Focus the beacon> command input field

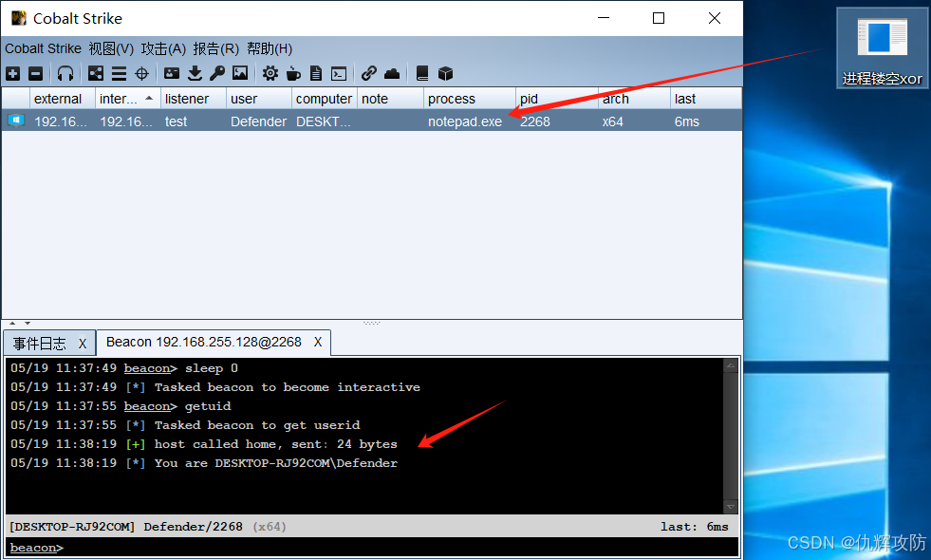coord(372,547)
